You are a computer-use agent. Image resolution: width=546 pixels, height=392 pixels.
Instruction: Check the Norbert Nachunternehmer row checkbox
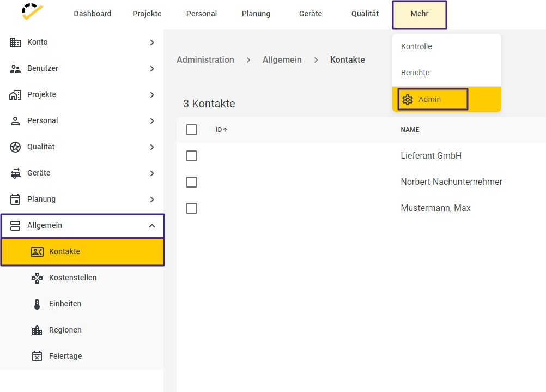click(191, 182)
